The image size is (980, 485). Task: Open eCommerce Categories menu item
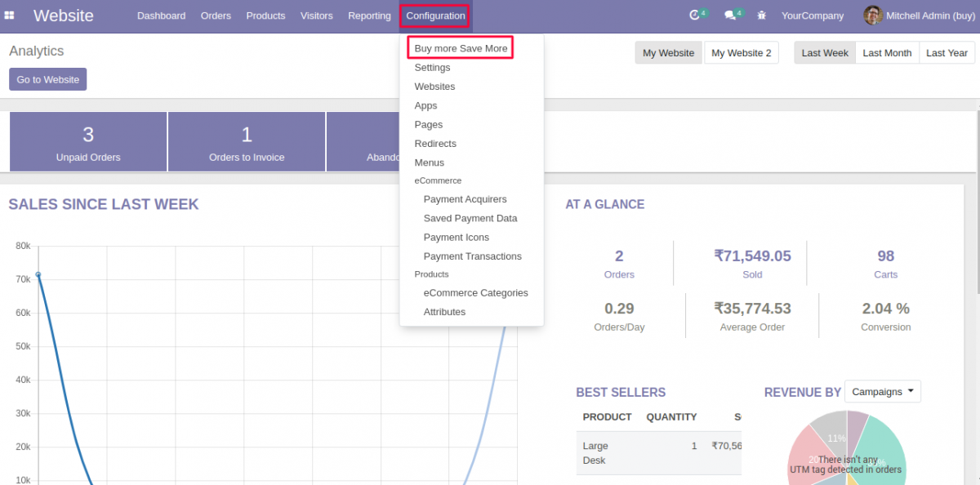475,293
